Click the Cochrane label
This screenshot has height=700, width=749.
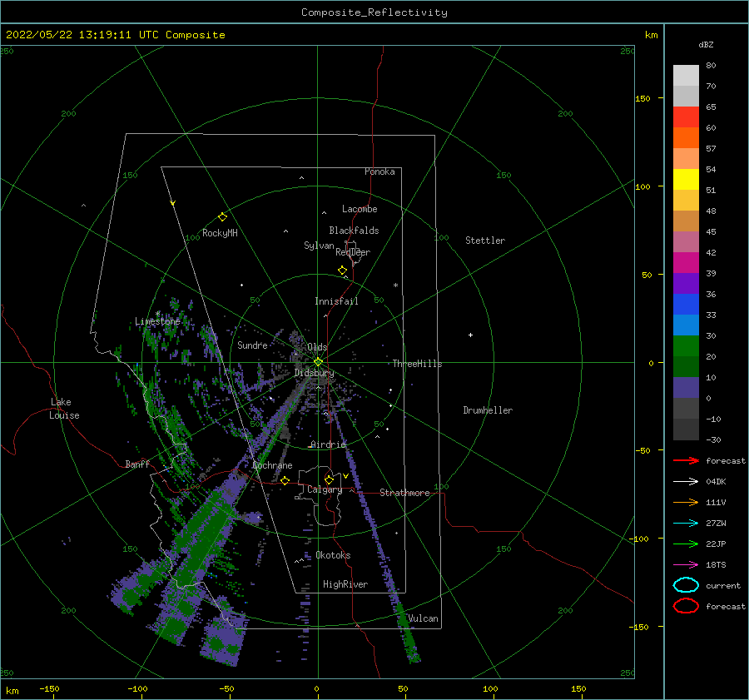(272, 465)
